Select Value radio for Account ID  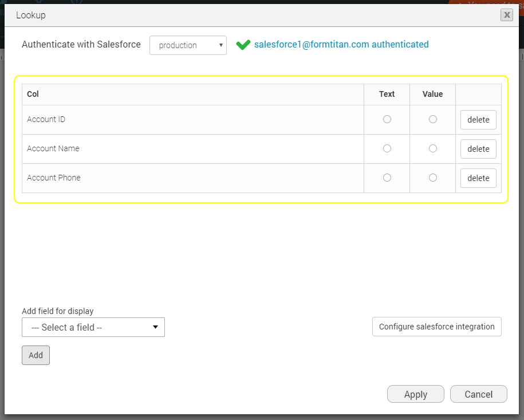pos(433,119)
